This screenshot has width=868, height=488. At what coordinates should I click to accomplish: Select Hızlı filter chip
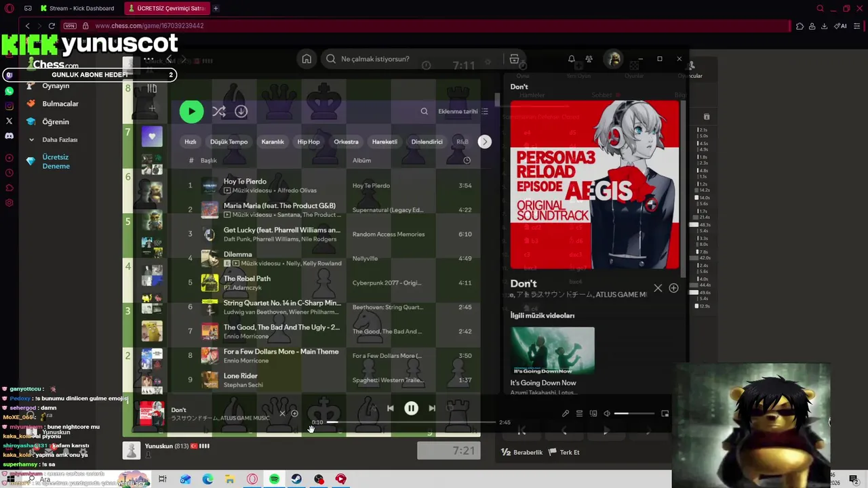(191, 142)
